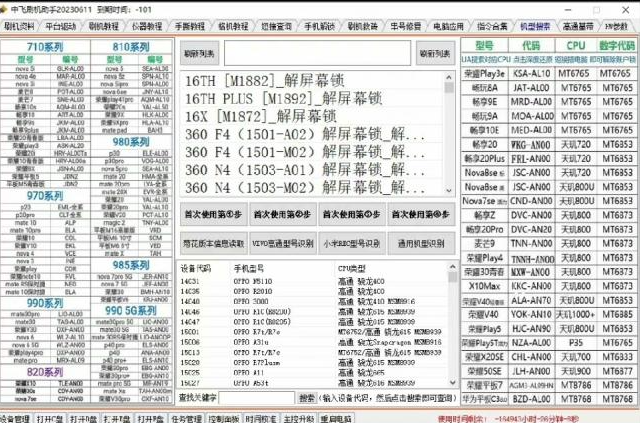Open the 高通基带 tab
Viewport: 640px width, 423px height.
click(x=578, y=27)
